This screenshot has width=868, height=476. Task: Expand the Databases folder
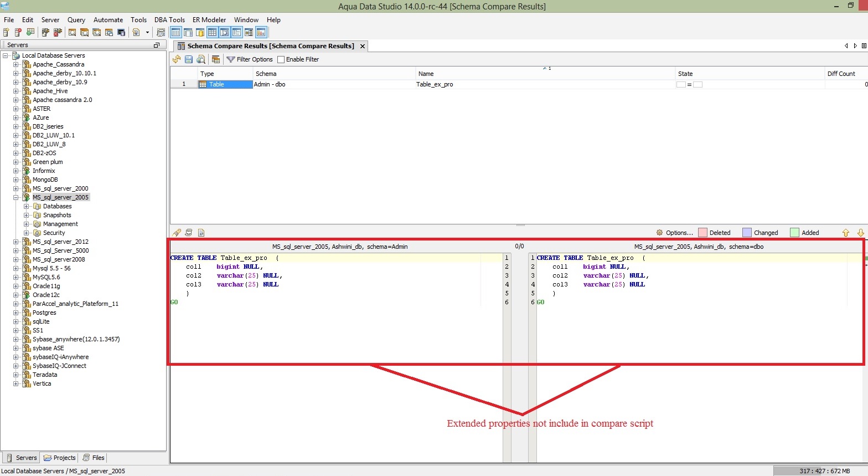click(x=26, y=206)
